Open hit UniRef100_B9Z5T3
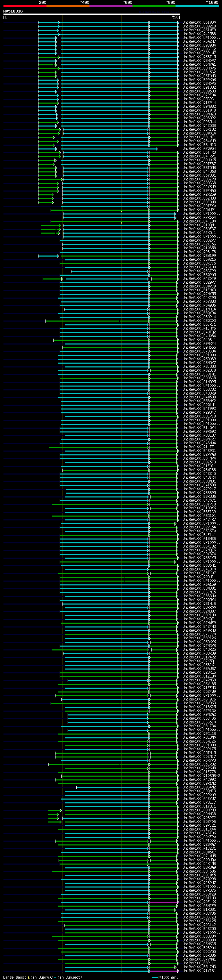This screenshot has width=222, height=980. tap(199, 462)
